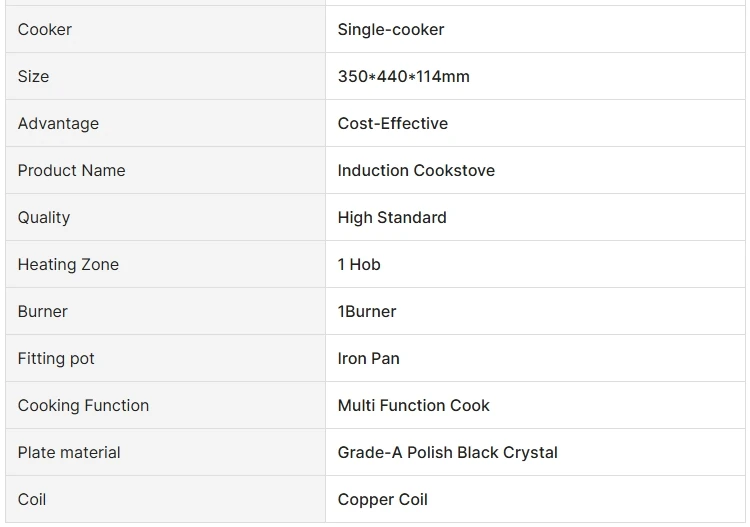Select Grade-A Polish Black Crystal text
The width and height of the screenshot is (750, 527).
pyautogui.click(x=447, y=453)
